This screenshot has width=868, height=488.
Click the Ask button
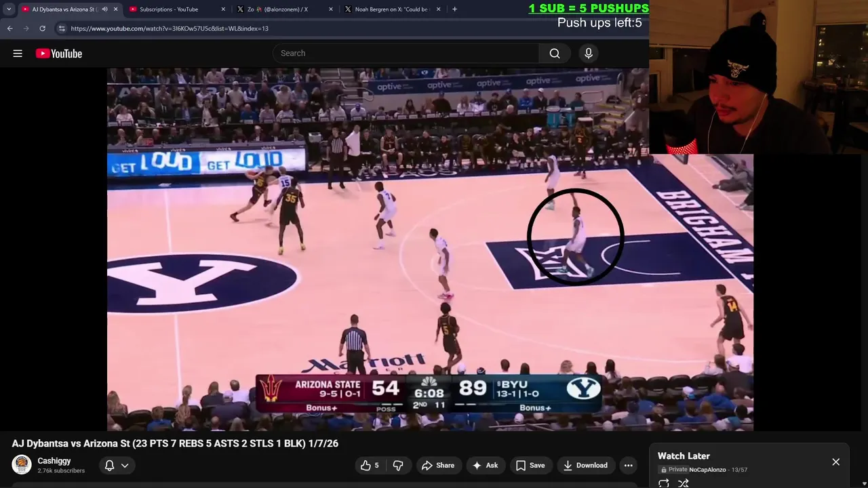click(x=485, y=466)
